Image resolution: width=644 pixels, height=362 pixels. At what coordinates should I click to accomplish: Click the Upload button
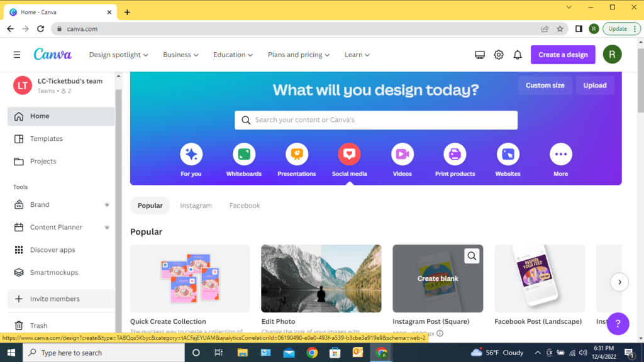(x=595, y=85)
